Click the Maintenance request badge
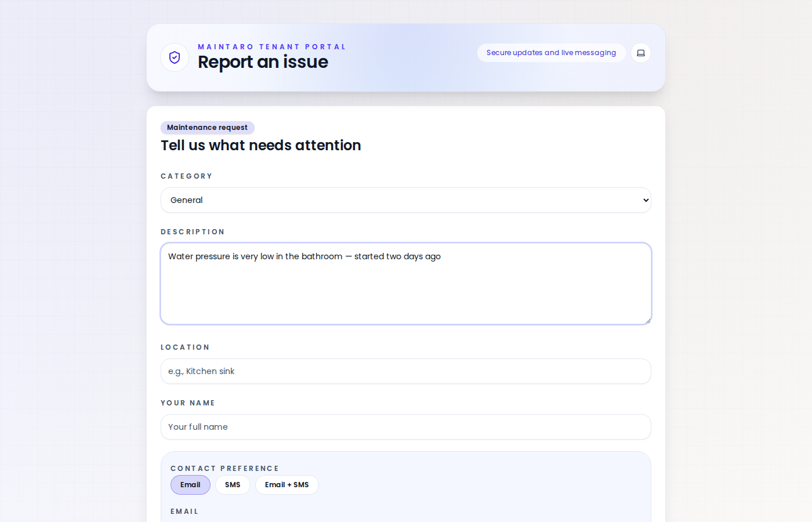The height and width of the screenshot is (522, 812). click(x=207, y=128)
